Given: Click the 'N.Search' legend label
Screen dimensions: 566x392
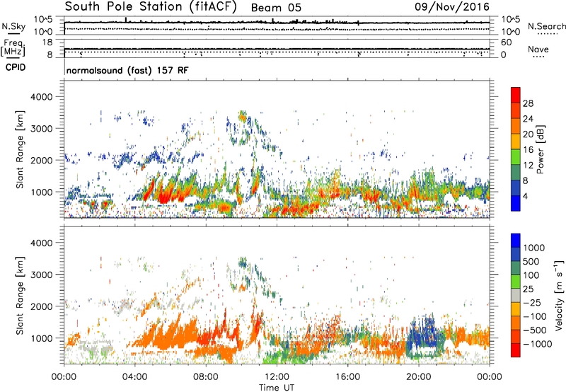Looking at the screenshot, I should pyautogui.click(x=547, y=26).
